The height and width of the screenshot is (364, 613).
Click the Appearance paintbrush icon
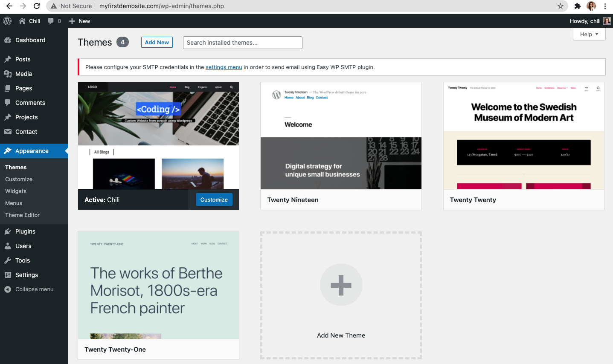click(8, 151)
